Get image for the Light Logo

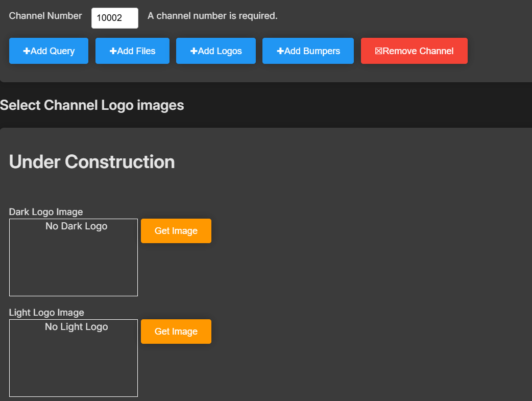pos(176,332)
